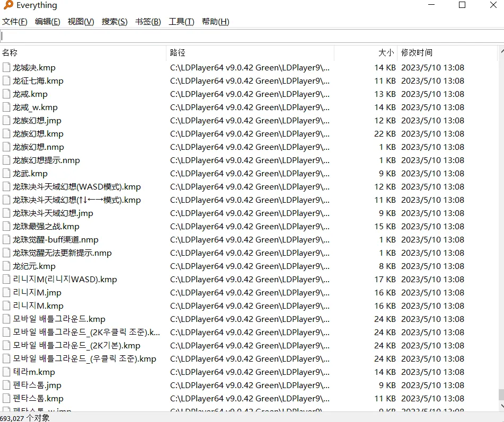Select file name 모바일 배틀그라운드_(2K우클릭 조준)
This screenshot has width=504, height=422.
tap(86, 332)
